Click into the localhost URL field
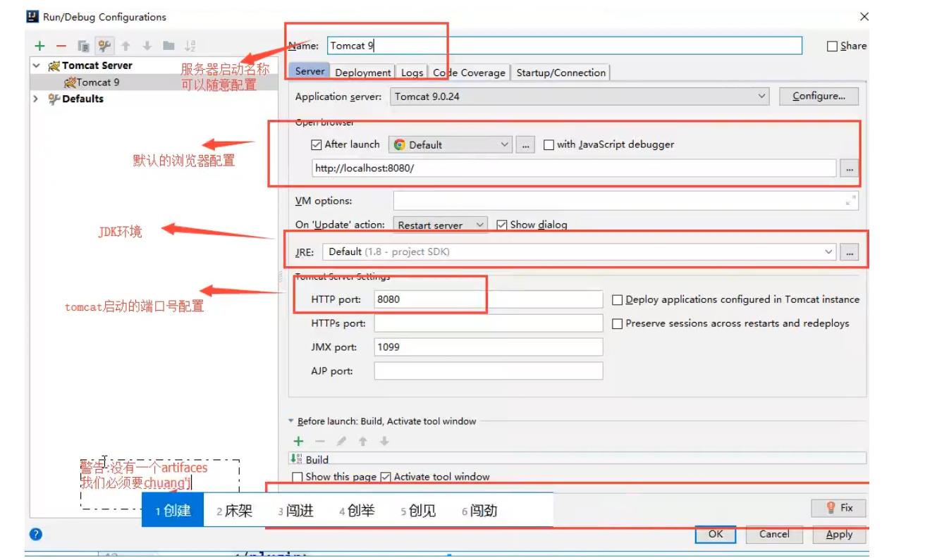Image resolution: width=925 pixels, height=560 pixels. pos(575,168)
